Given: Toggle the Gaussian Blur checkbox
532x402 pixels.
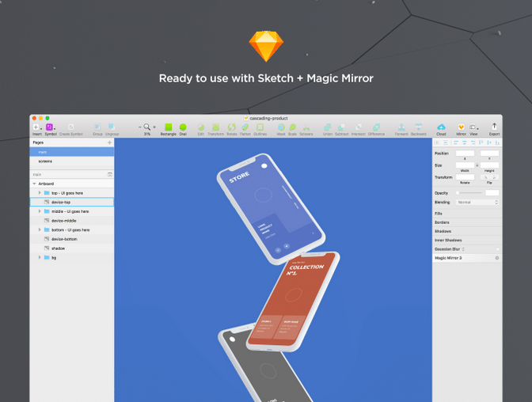Looking at the screenshot, I should point(496,248).
